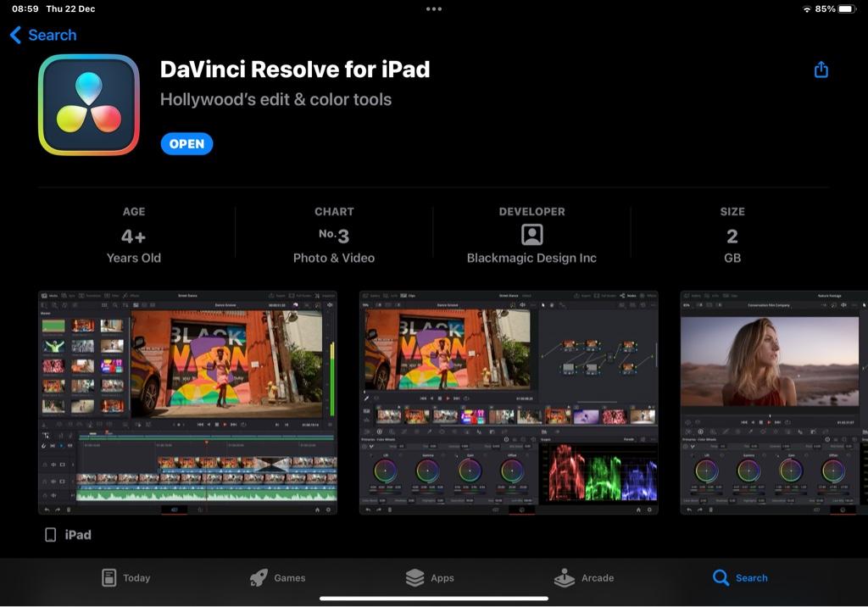Tap the home indicator bar
This screenshot has width=868, height=607.
click(x=434, y=599)
